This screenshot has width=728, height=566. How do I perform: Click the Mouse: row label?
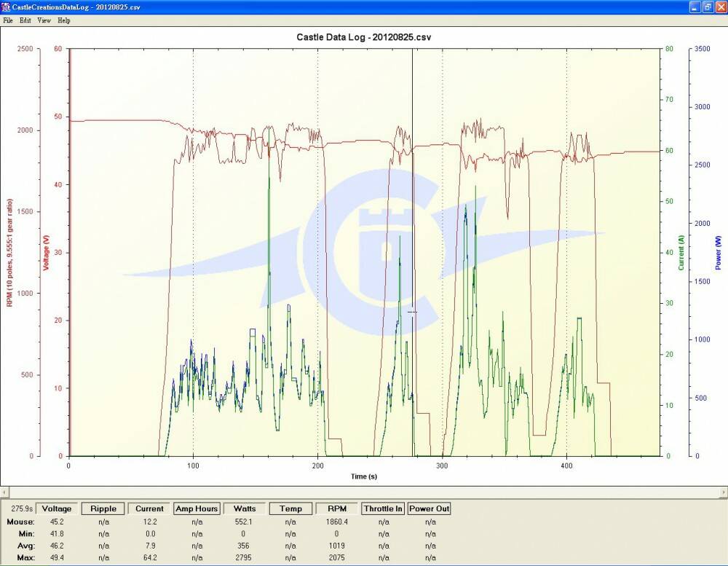[20, 522]
